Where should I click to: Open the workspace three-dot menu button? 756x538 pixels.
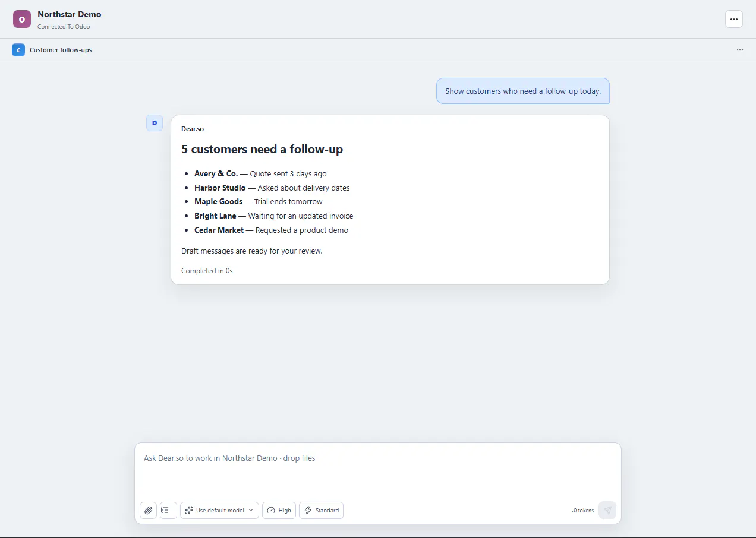point(734,19)
